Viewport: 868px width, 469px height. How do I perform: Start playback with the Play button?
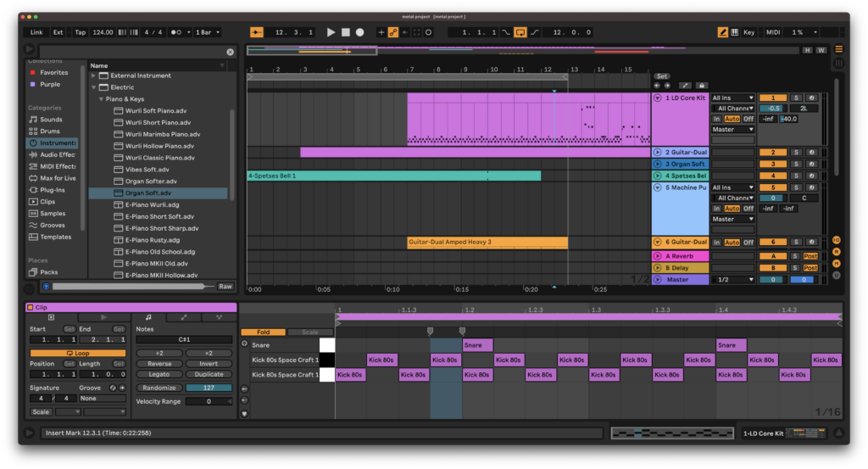pyautogui.click(x=331, y=32)
